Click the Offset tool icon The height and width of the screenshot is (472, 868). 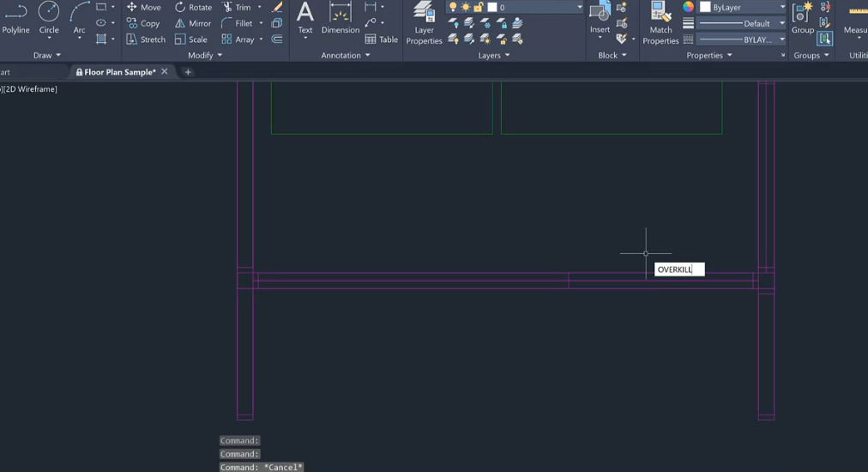[x=277, y=39]
